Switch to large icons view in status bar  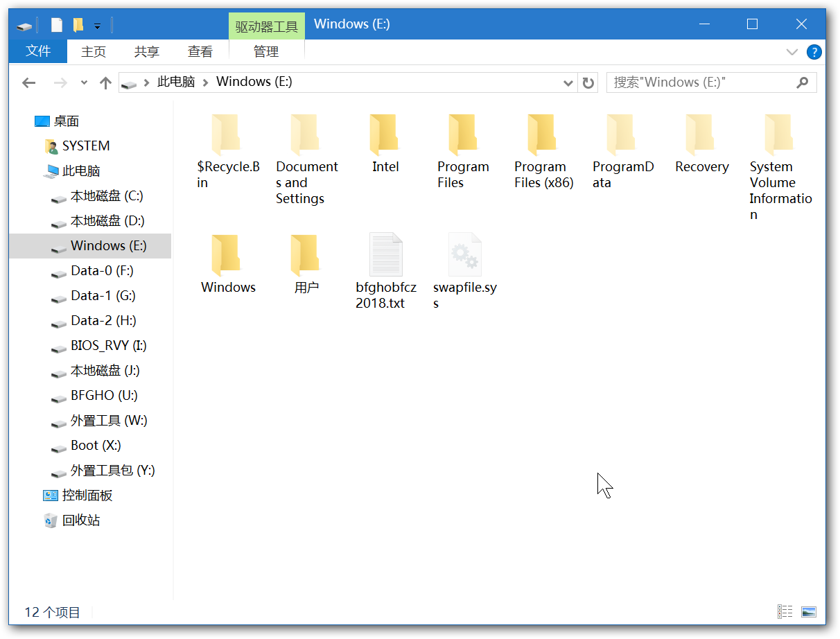(x=809, y=611)
